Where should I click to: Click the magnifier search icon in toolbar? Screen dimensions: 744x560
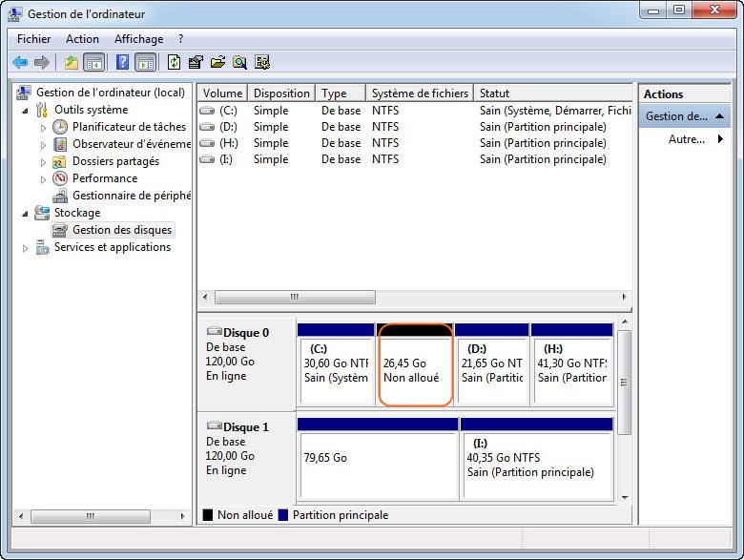239,63
